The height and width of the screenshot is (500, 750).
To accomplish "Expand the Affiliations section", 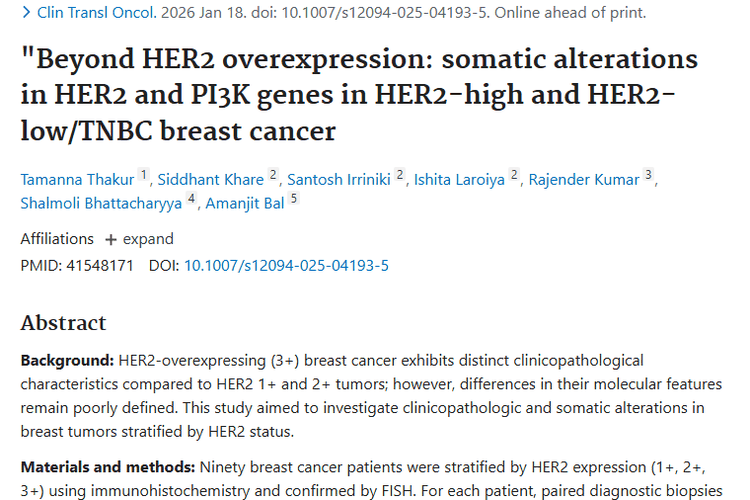I will (139, 239).
